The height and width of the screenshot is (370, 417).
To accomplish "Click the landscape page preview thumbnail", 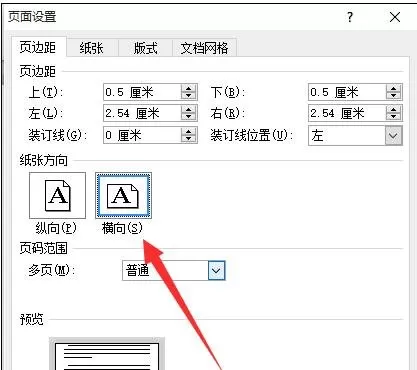I will pos(107,354).
